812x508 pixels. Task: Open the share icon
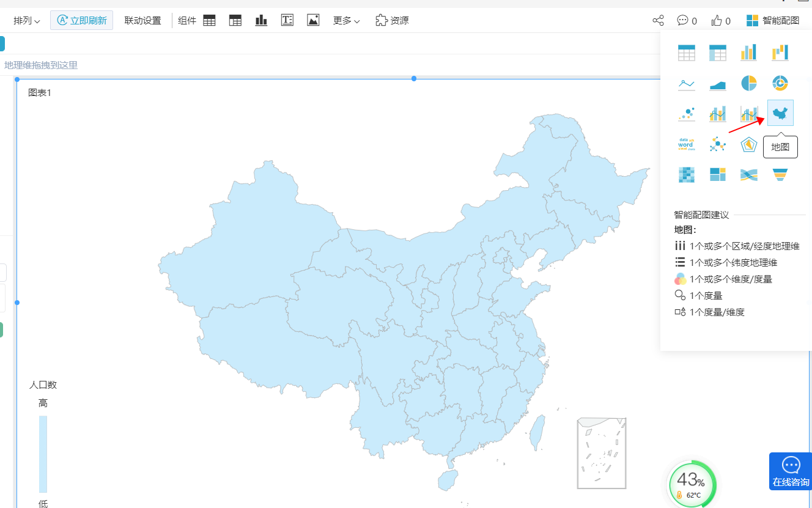point(658,20)
